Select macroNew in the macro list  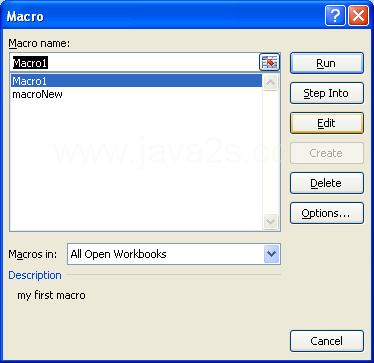point(136,94)
